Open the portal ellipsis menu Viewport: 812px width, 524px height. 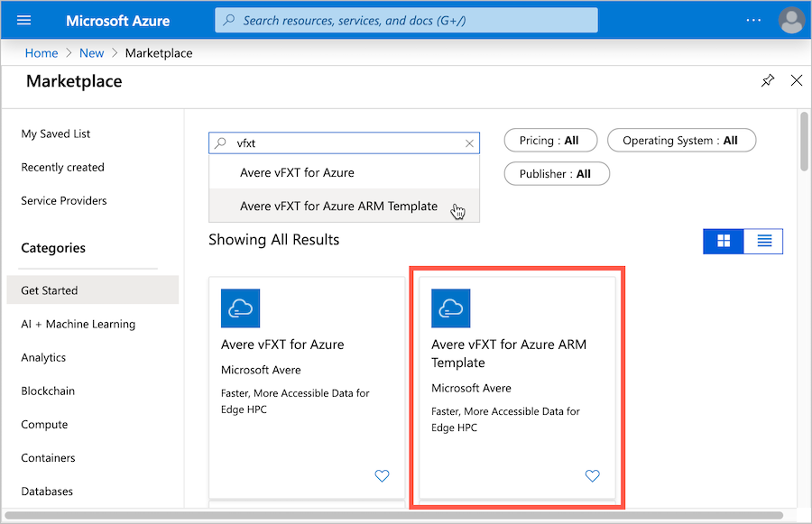pos(753,20)
